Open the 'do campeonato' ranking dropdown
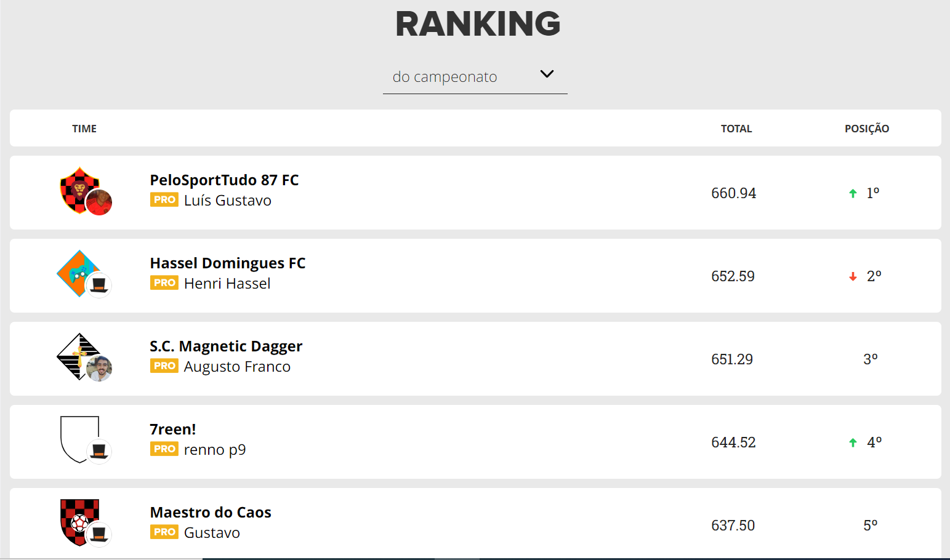The width and height of the screenshot is (950, 560). (x=475, y=77)
